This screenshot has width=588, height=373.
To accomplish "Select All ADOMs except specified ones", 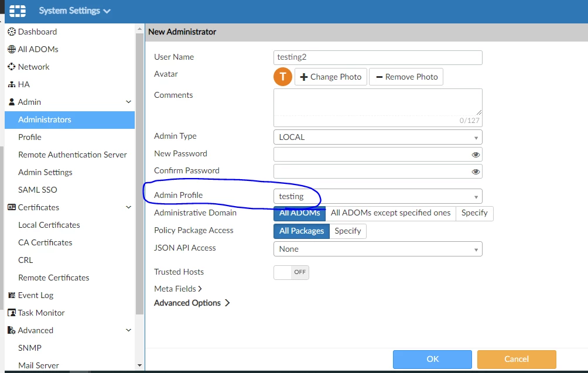I will 391,213.
